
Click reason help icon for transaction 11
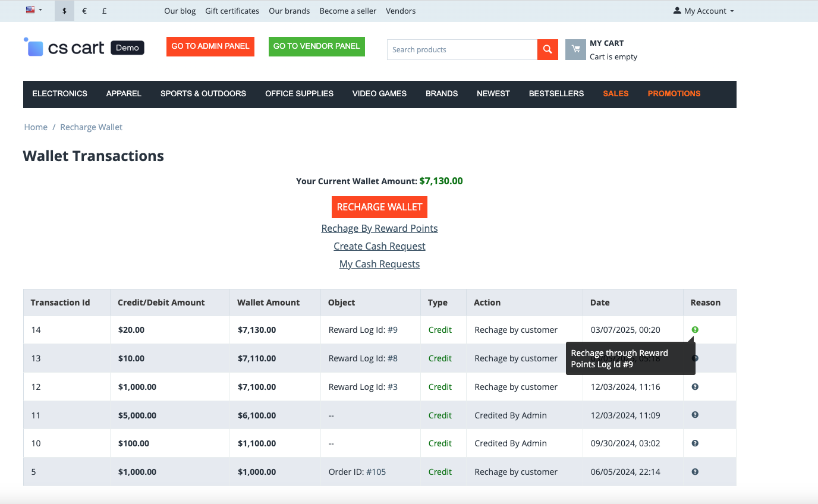click(695, 415)
